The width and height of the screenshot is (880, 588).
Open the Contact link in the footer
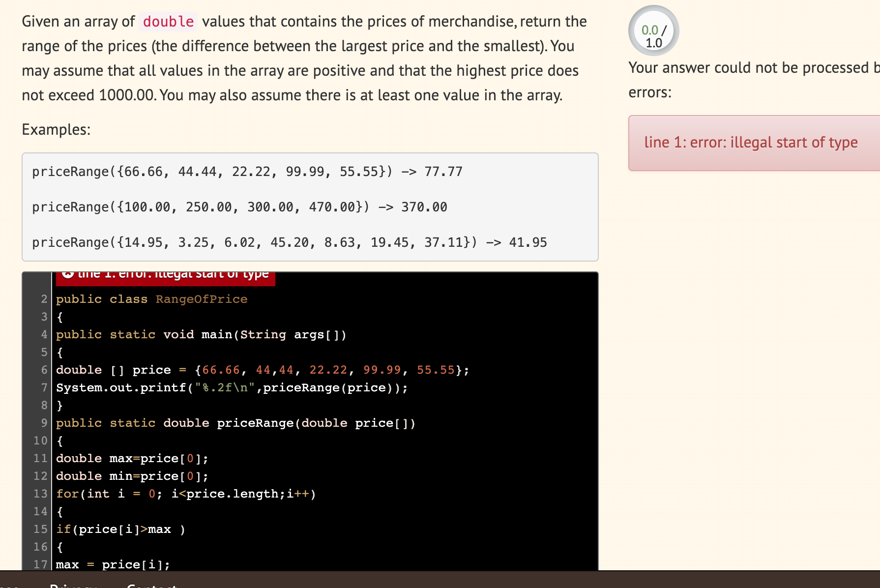pos(150,585)
